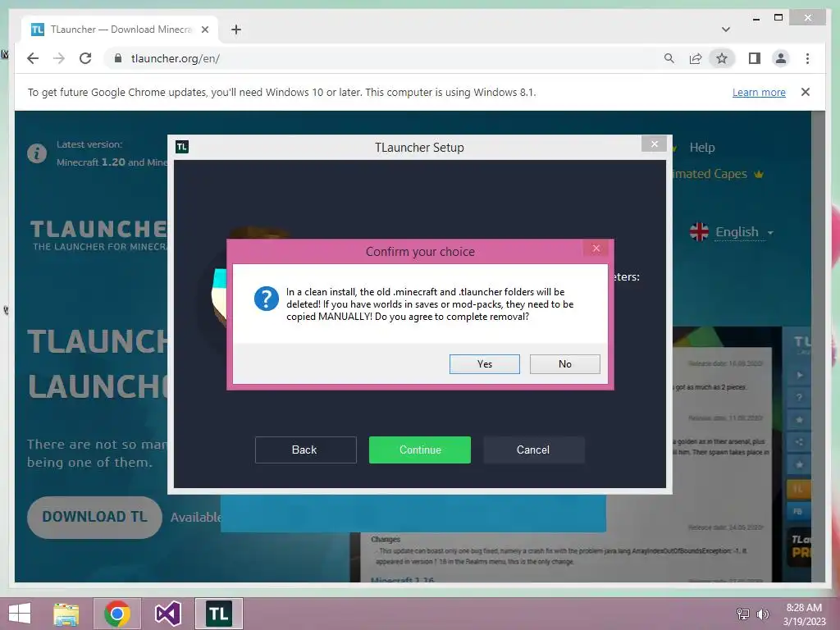
Task: Select the TLauncher — Download Minecraft tab
Action: (x=119, y=30)
